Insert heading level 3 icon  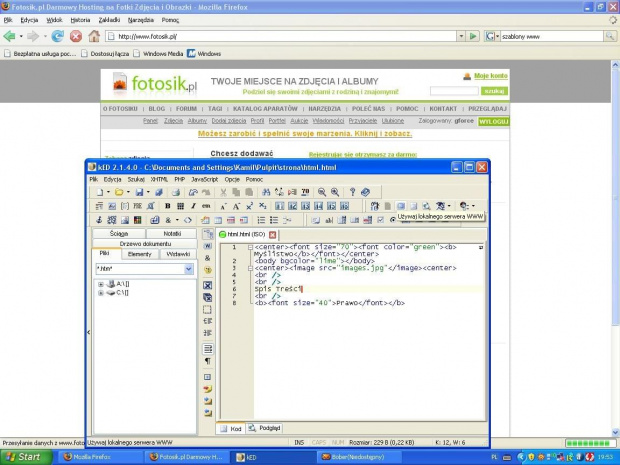pos(305,206)
